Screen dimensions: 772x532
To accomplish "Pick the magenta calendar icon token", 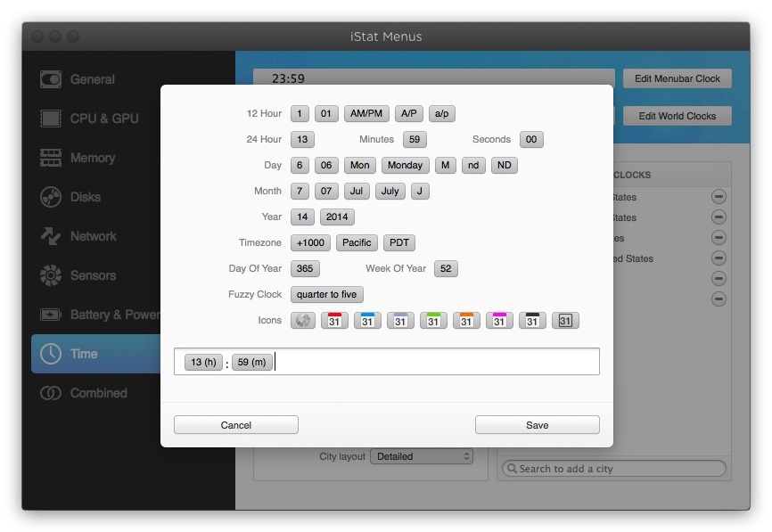I will (499, 321).
